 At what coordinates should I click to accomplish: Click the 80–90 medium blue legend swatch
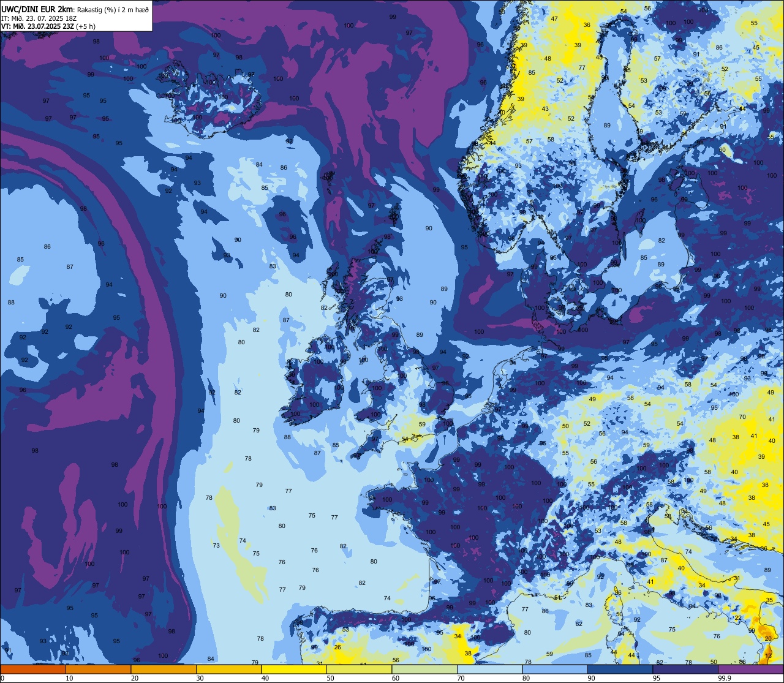coord(555,669)
